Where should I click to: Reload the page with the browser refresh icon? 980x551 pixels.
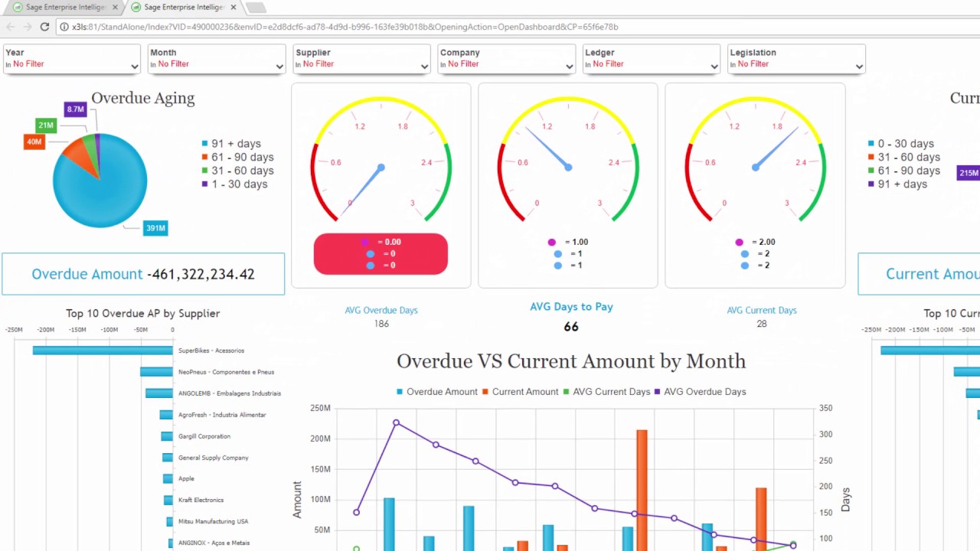44,27
